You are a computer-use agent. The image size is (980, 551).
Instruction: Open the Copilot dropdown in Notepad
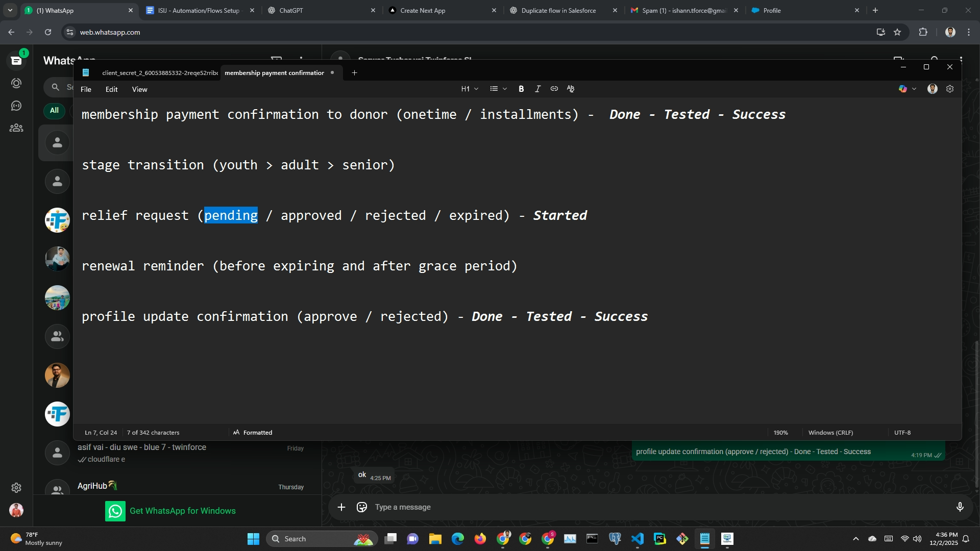pyautogui.click(x=914, y=89)
